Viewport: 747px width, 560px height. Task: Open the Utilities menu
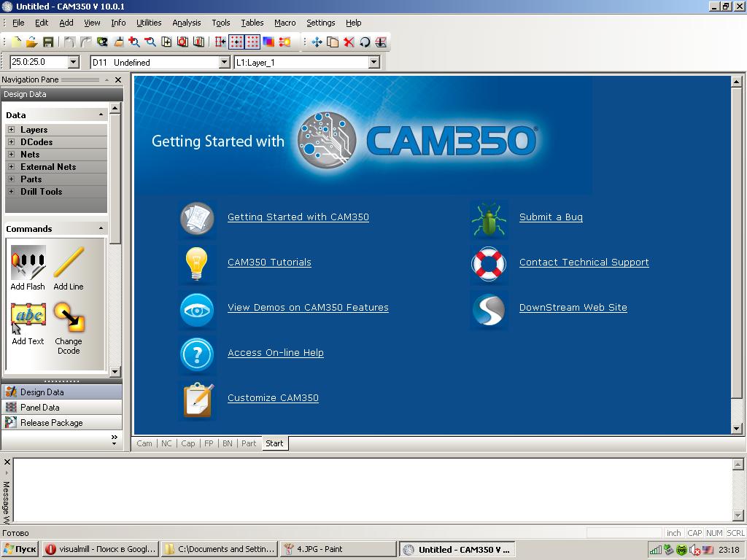(149, 23)
